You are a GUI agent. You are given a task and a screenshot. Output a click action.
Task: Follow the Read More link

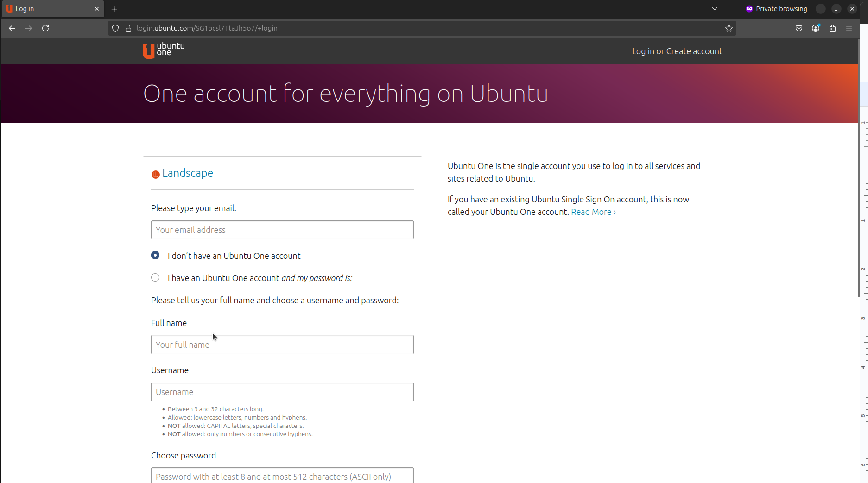pos(593,212)
